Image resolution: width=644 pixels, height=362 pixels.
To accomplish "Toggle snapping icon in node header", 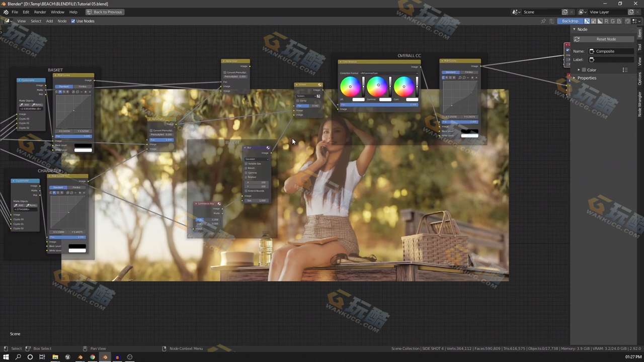I will (627, 21).
